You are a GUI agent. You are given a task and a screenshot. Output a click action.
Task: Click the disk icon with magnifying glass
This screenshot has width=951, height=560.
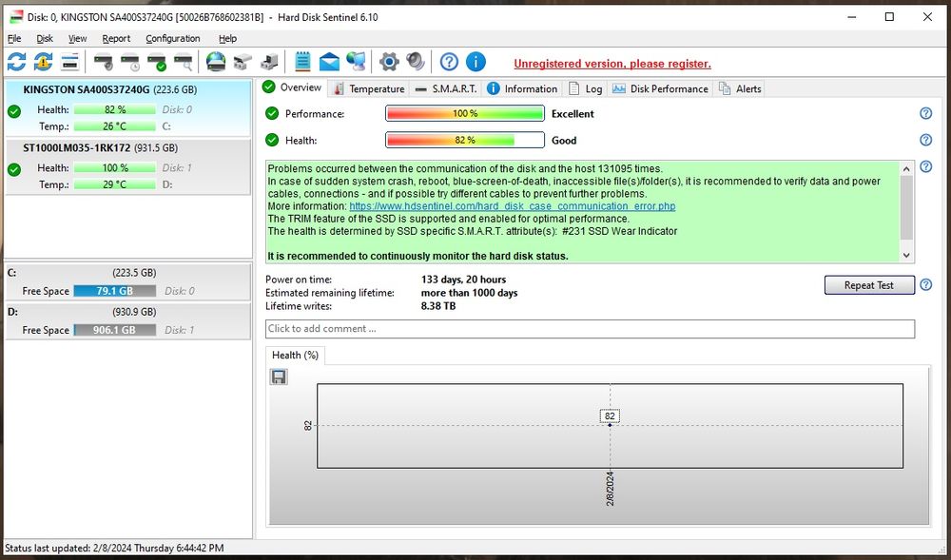tap(184, 62)
